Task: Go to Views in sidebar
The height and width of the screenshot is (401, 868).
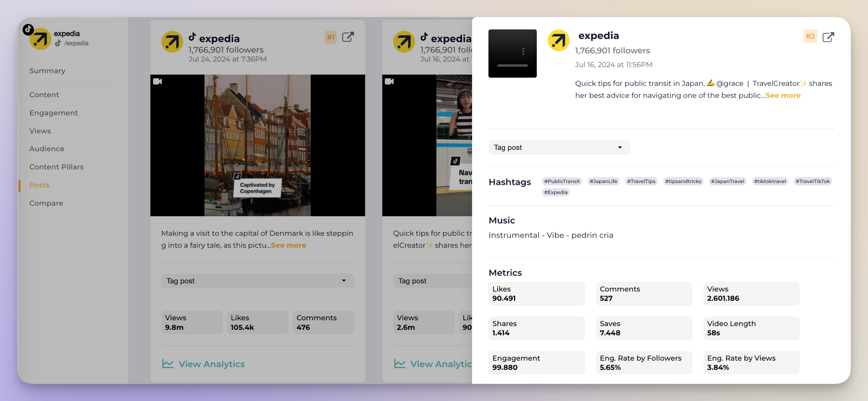Action: [x=40, y=131]
